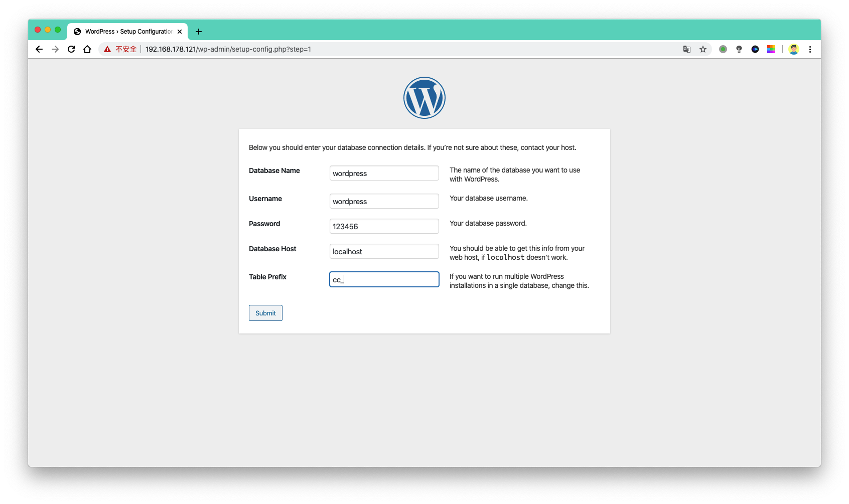849x504 pixels.
Task: Click the browser back arrow
Action: click(x=39, y=49)
